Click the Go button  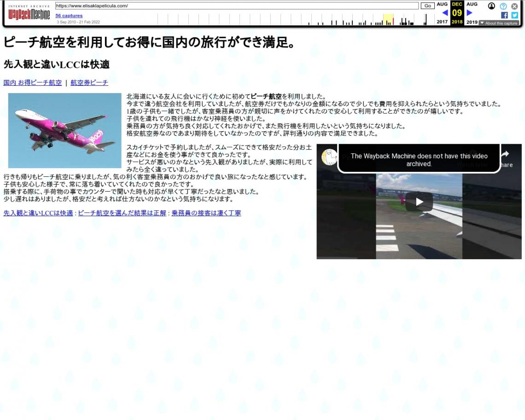point(427,6)
